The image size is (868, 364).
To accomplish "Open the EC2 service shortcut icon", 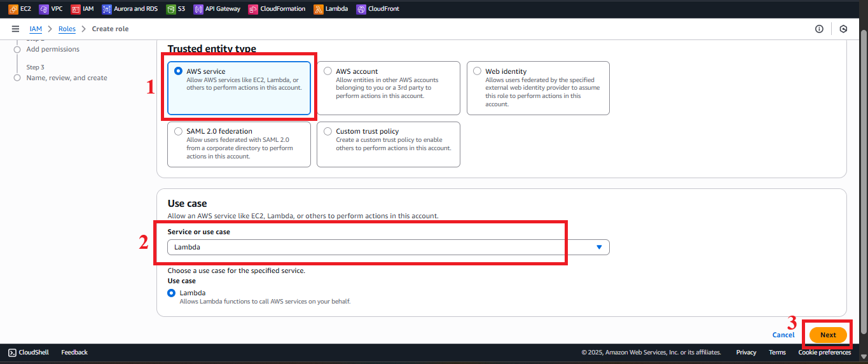I will tap(13, 9).
